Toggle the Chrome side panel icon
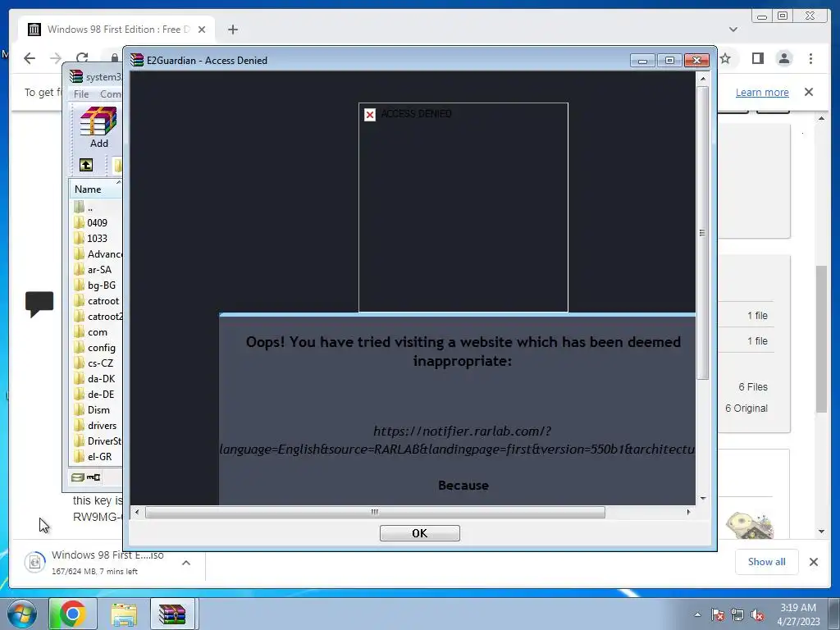The width and height of the screenshot is (840, 630). point(757,58)
